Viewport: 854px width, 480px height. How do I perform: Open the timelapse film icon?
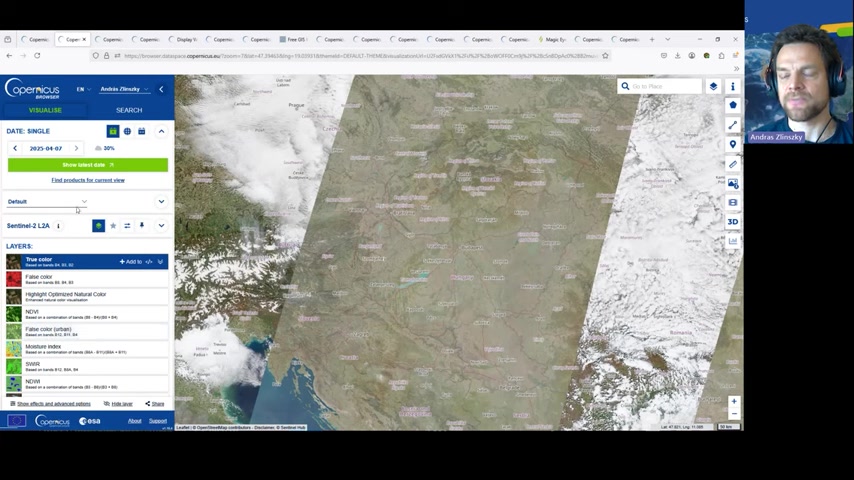coord(733,203)
